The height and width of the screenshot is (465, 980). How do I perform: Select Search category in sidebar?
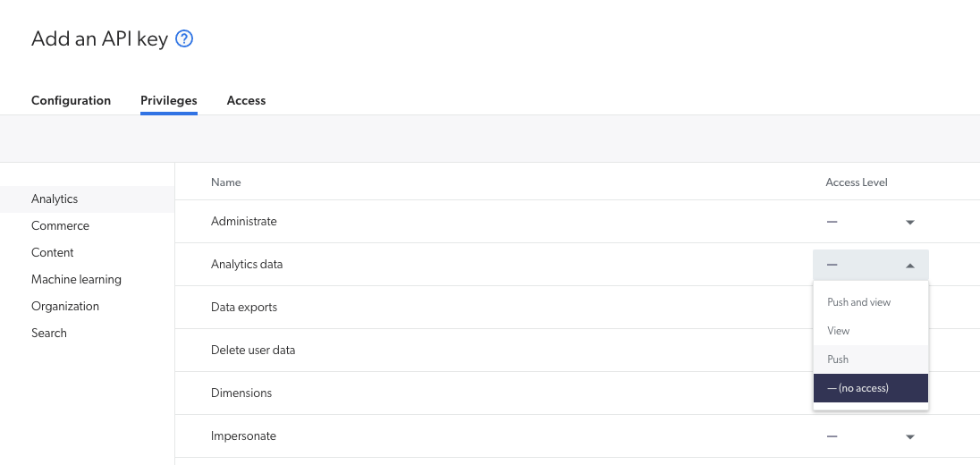(48, 333)
